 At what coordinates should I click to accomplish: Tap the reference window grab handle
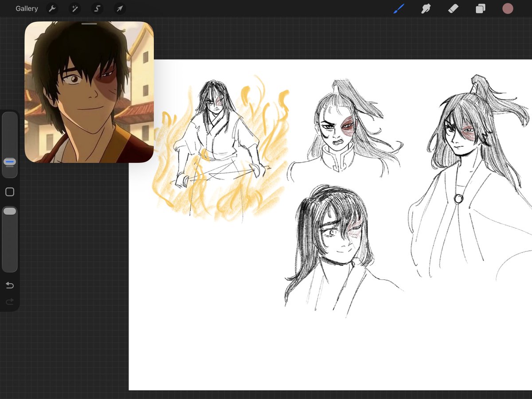click(x=89, y=23)
